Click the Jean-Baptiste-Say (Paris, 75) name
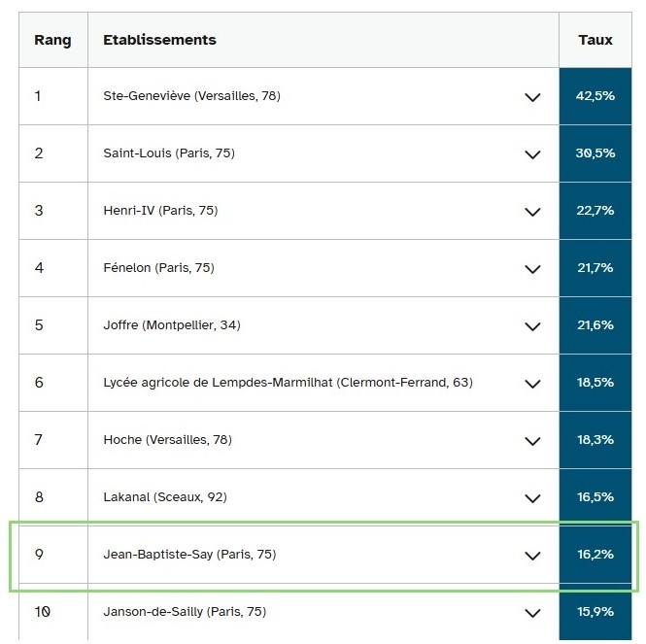646x644 pixels. (189, 555)
